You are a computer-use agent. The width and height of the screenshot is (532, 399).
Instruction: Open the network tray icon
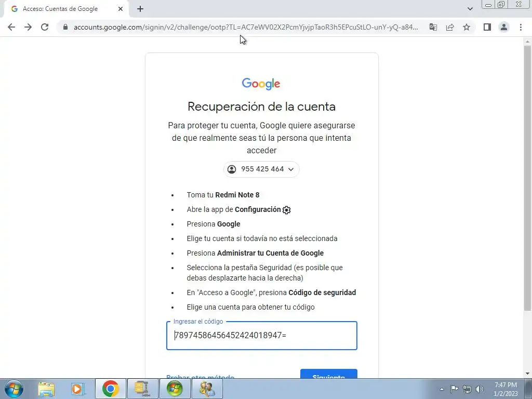[467, 389]
